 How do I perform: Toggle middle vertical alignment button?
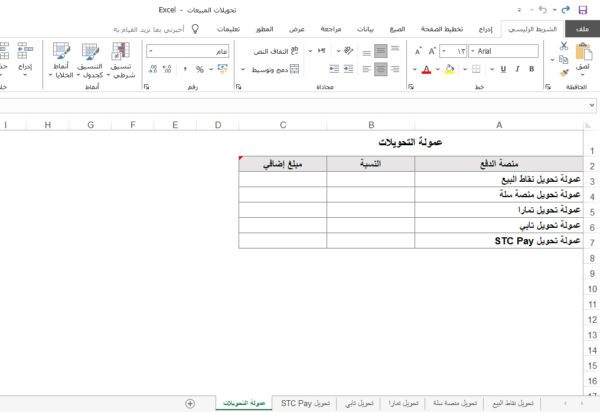[x=381, y=51]
